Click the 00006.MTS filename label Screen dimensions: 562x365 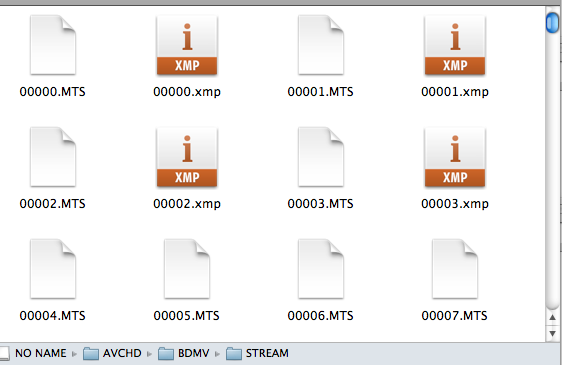pyautogui.click(x=320, y=316)
